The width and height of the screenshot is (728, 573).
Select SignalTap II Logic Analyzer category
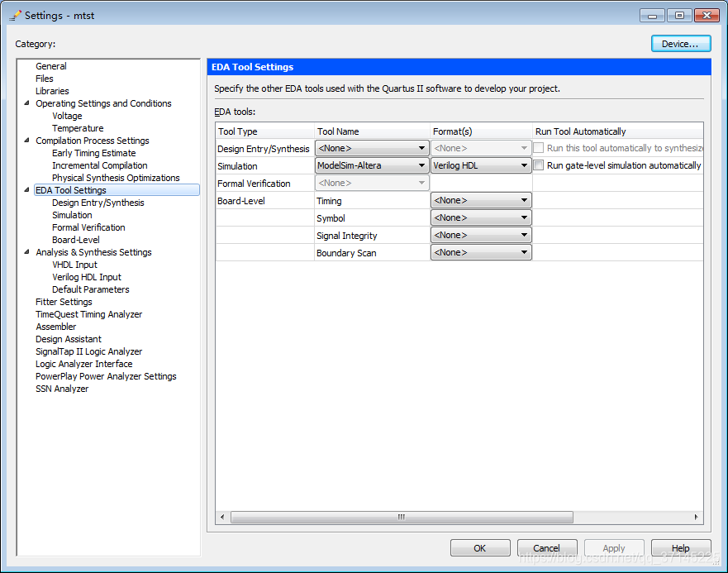(89, 351)
